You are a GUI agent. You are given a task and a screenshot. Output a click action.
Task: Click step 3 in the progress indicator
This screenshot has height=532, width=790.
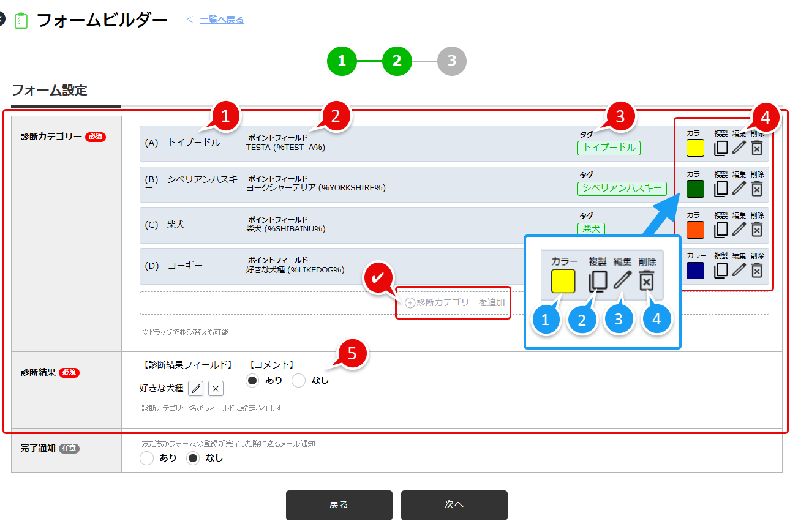point(452,61)
